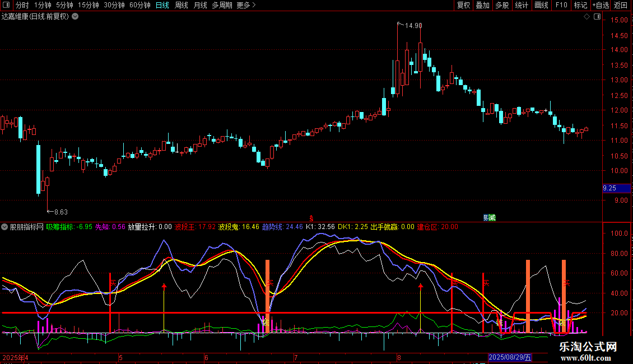Open the dropdown beside 达嘉维康 stock title
Viewport: 633px width, 364px height.
pos(75,17)
